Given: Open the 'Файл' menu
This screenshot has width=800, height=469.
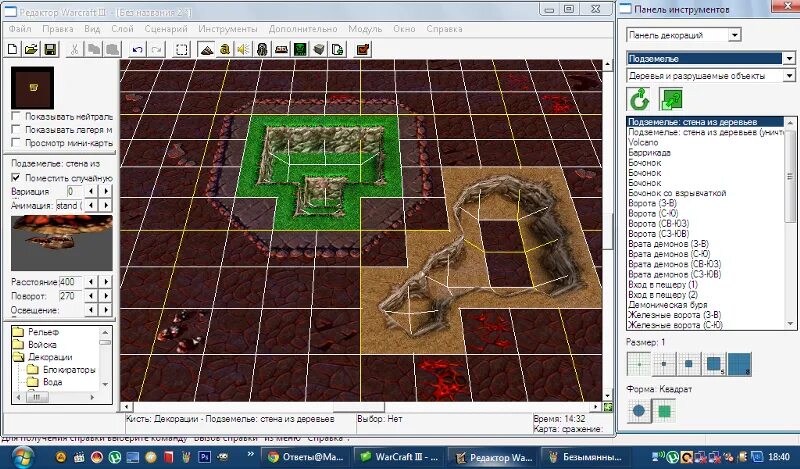Looking at the screenshot, I should pos(20,29).
